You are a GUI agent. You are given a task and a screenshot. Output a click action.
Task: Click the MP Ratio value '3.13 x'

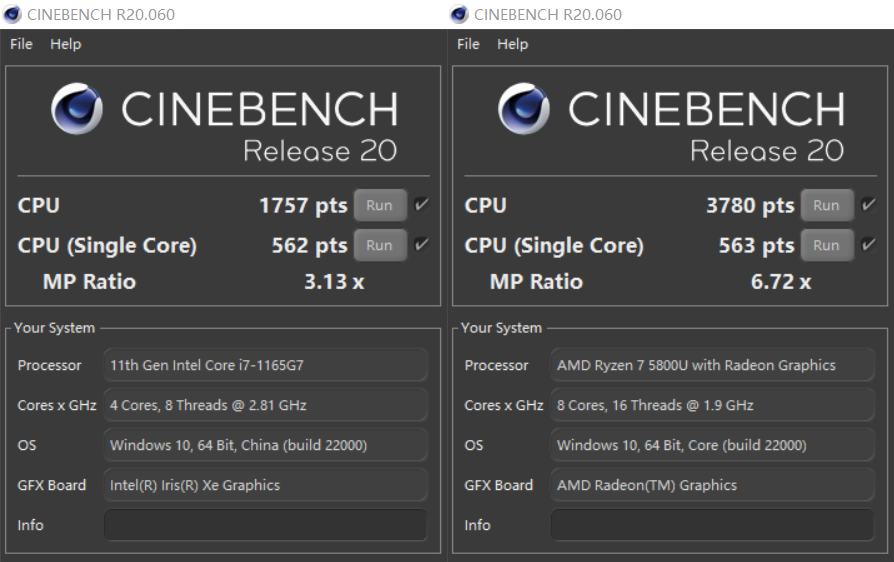[x=334, y=282]
